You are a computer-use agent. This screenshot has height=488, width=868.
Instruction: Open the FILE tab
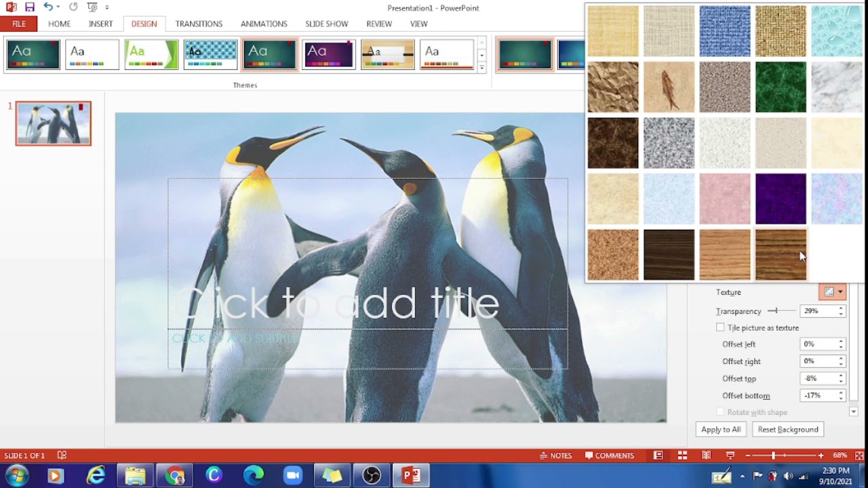[19, 24]
